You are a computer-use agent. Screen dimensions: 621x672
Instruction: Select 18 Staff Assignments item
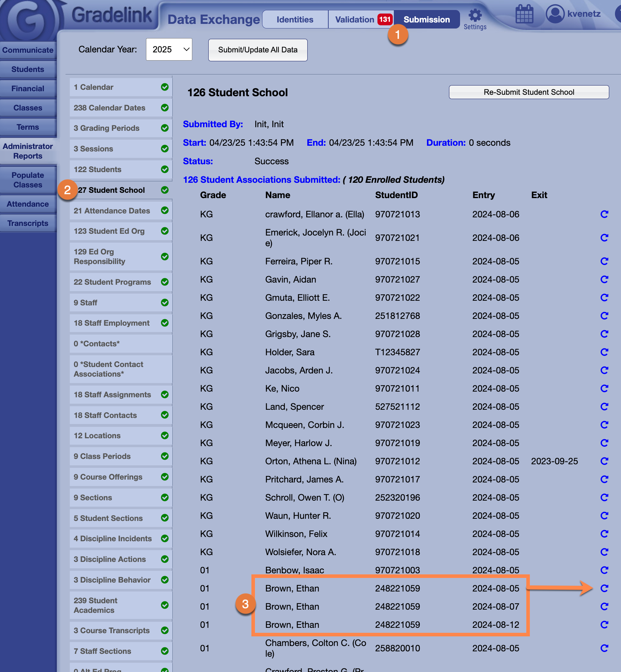click(121, 395)
